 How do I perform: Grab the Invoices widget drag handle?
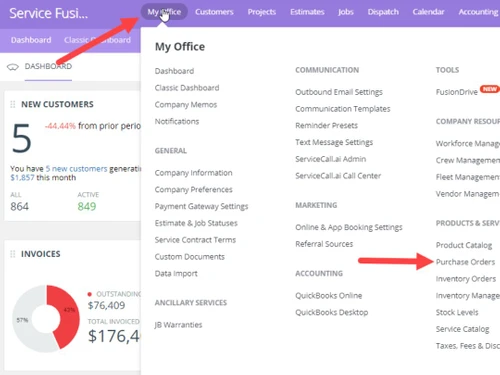pos(13,254)
